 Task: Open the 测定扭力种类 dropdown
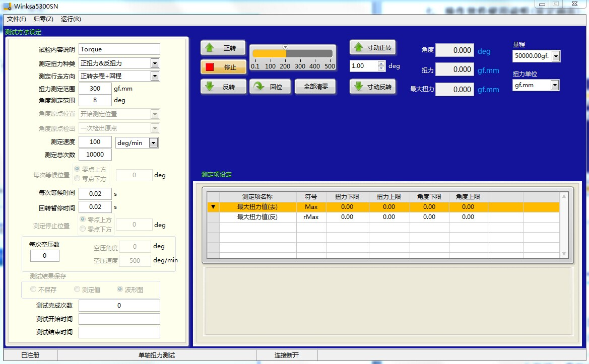(x=155, y=63)
